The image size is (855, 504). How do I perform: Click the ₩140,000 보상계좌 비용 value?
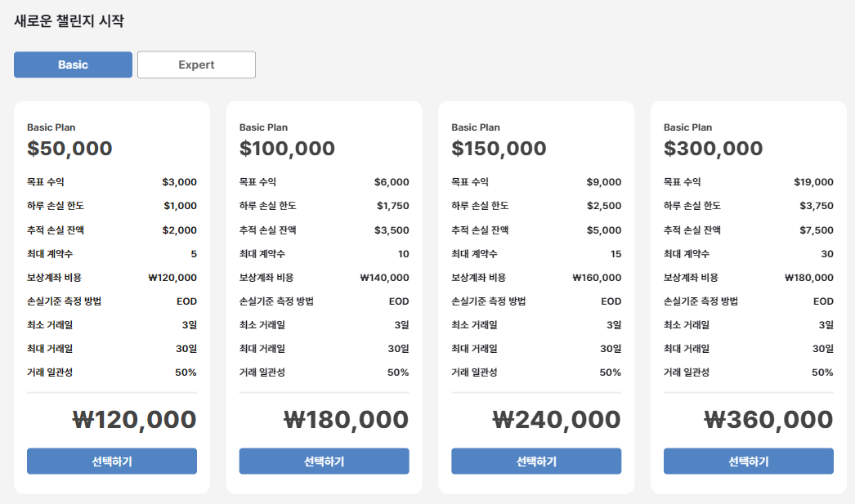pos(384,278)
